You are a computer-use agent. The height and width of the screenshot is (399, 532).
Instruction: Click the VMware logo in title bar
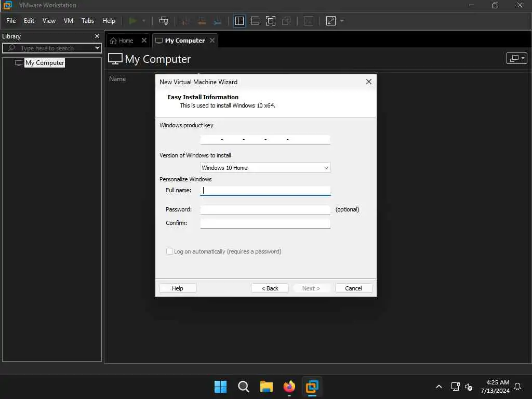[x=7, y=5]
